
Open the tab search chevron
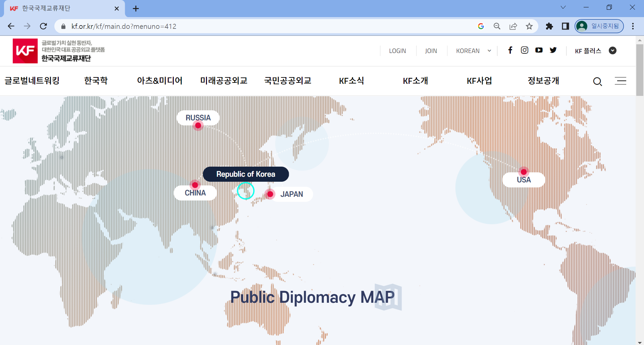(x=563, y=7)
